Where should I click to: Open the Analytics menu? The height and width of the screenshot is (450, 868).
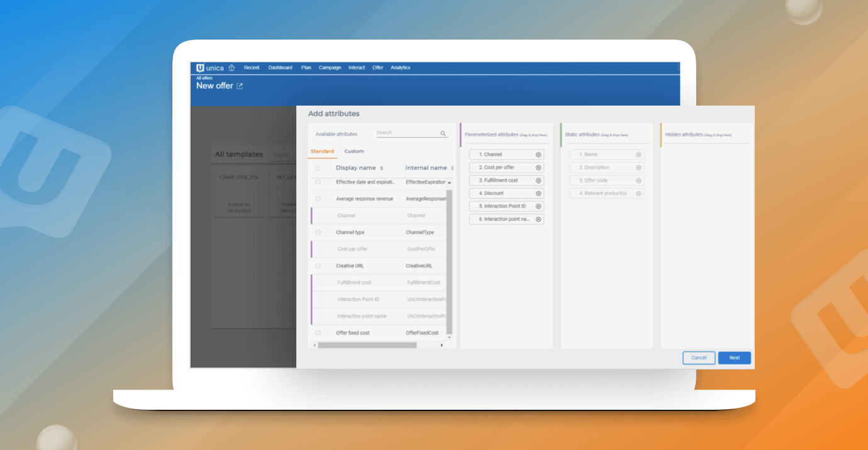click(400, 68)
